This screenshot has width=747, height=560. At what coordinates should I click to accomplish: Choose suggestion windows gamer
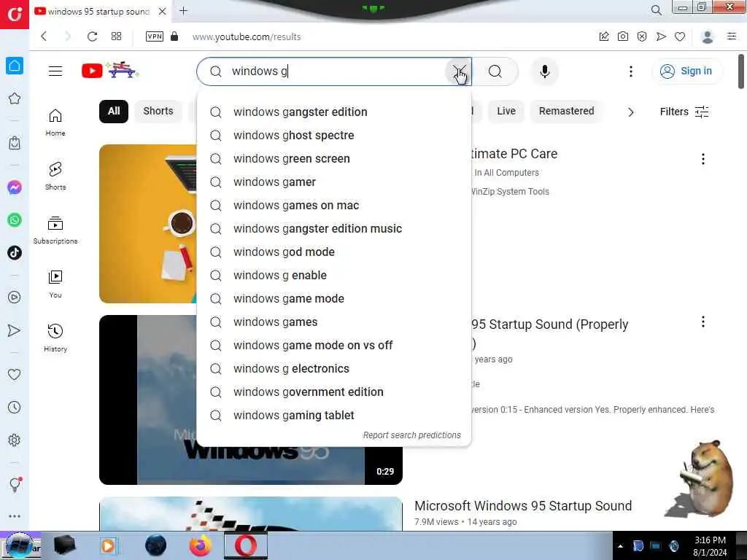click(x=334, y=182)
